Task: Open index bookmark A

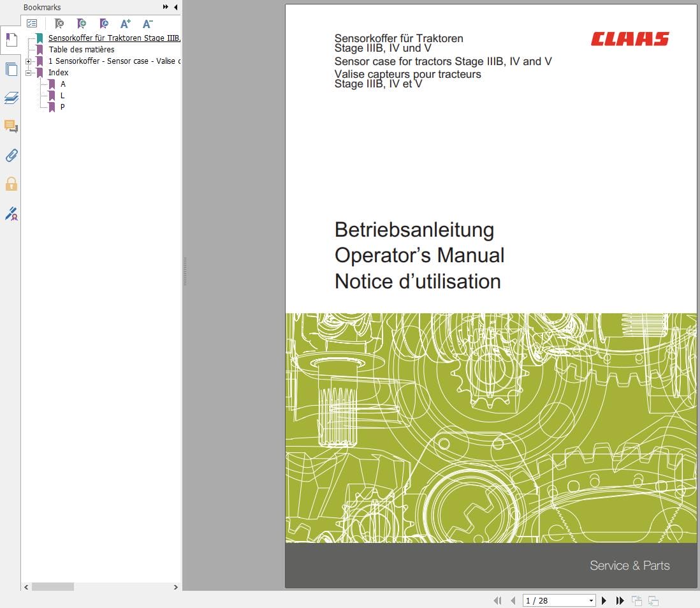Action: [x=63, y=84]
